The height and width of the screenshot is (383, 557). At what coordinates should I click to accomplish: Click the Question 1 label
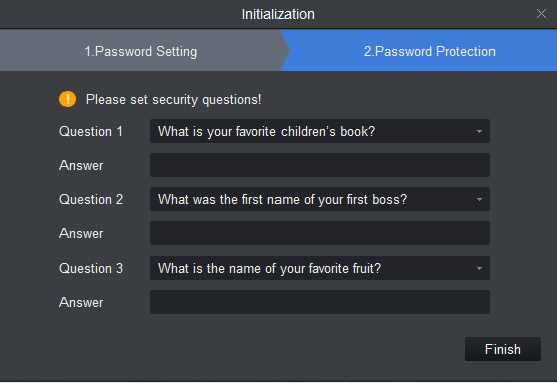coord(91,131)
